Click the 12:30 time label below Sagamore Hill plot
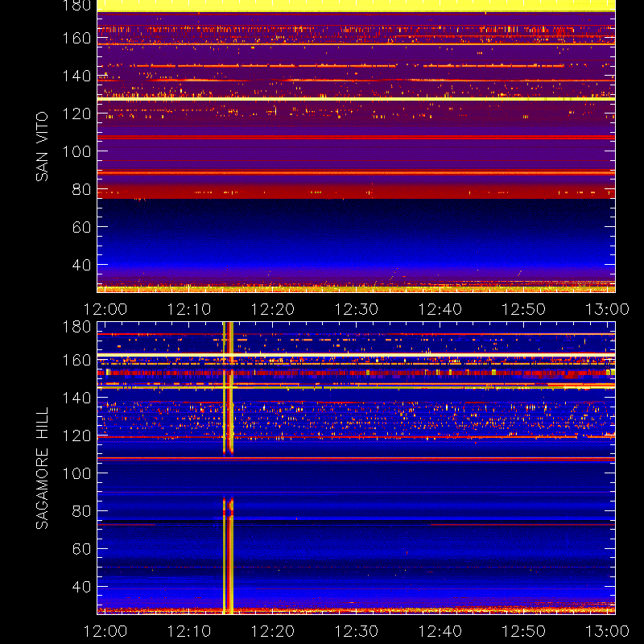The height and width of the screenshot is (644, 644). (x=356, y=631)
